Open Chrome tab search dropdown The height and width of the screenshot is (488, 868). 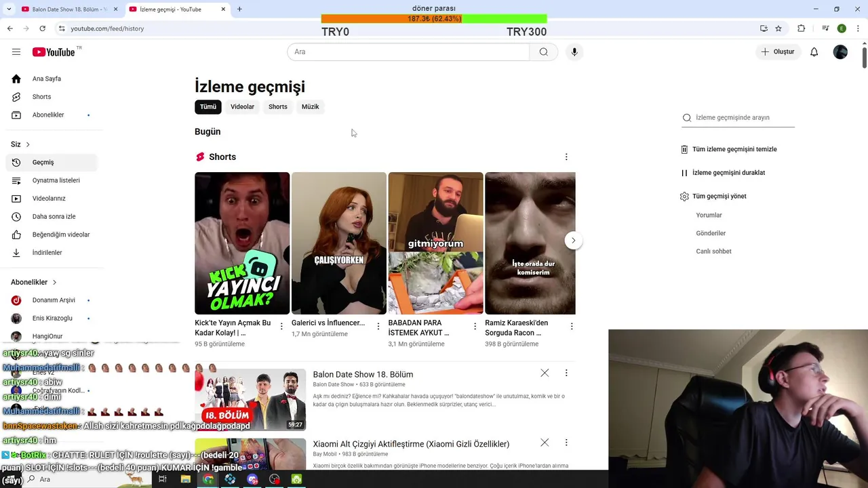click(x=9, y=9)
